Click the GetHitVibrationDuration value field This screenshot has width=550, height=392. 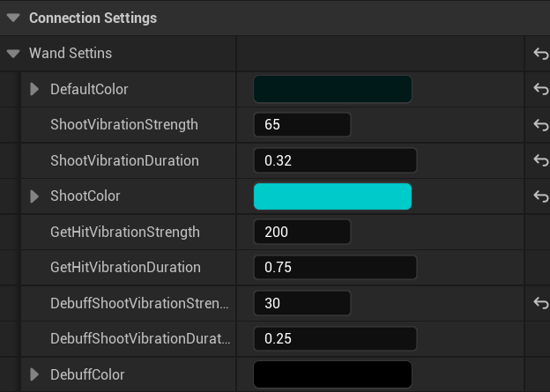click(334, 267)
